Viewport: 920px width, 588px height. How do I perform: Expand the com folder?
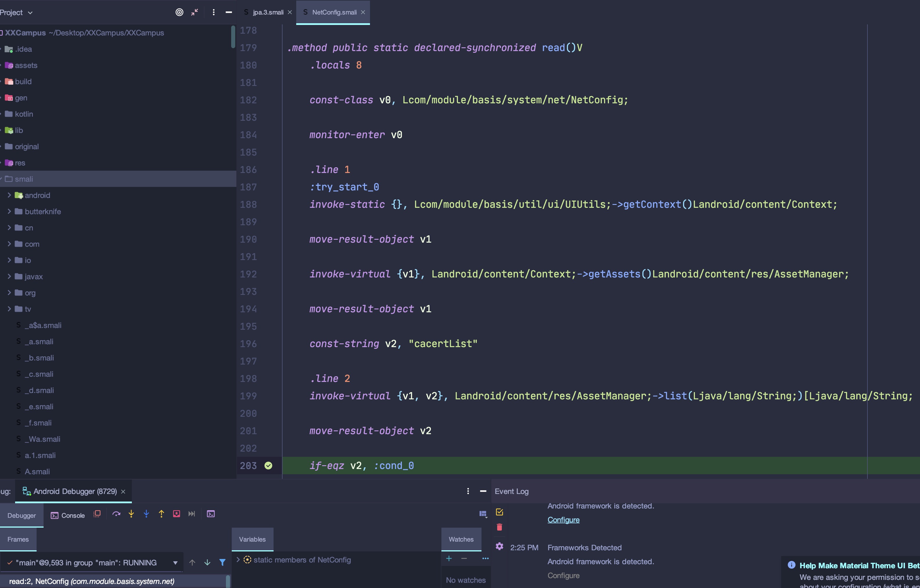click(x=9, y=244)
